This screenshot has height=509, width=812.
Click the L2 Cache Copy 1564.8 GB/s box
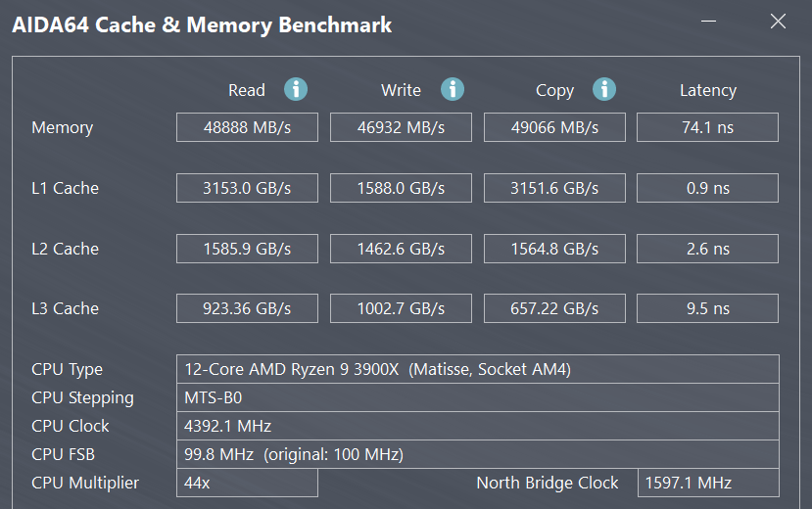[x=554, y=249]
